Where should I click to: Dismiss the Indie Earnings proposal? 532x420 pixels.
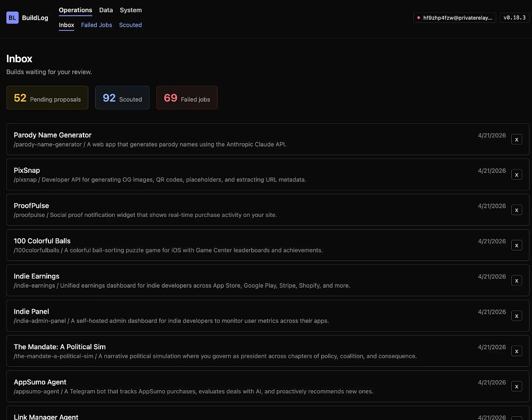point(517,280)
